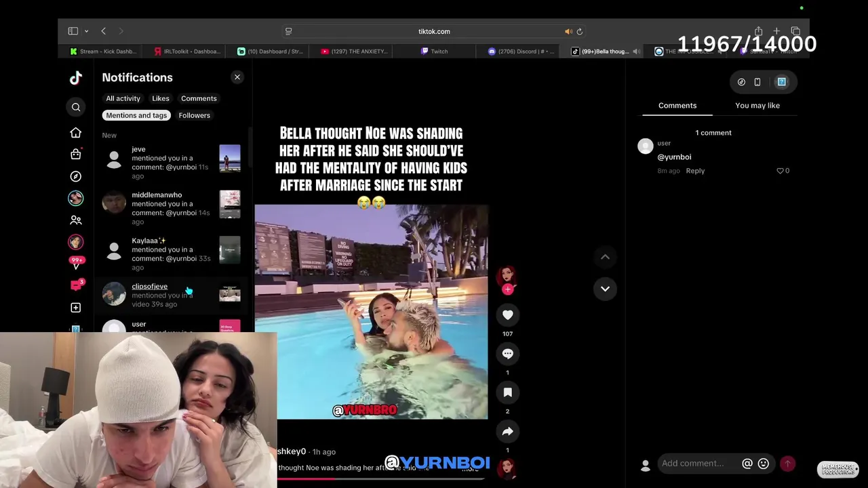Mute audio via address bar speaker icon
This screenshot has height=488, width=868.
coord(568,31)
